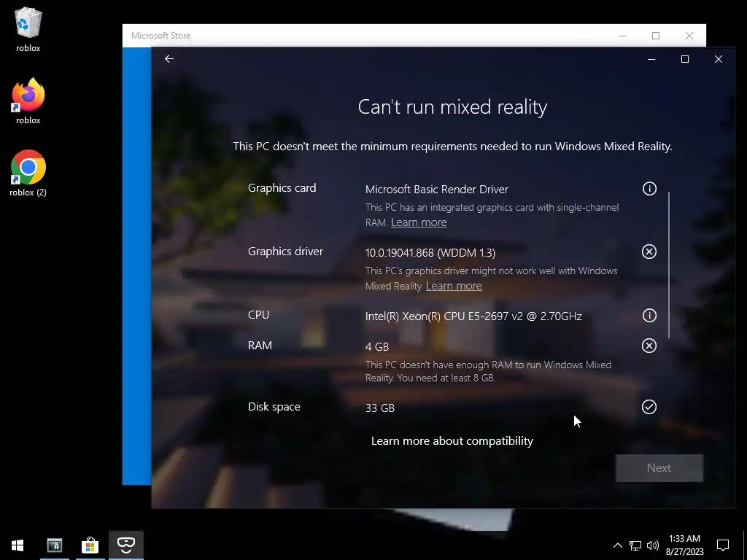Open the CPU info icon

pos(649,315)
